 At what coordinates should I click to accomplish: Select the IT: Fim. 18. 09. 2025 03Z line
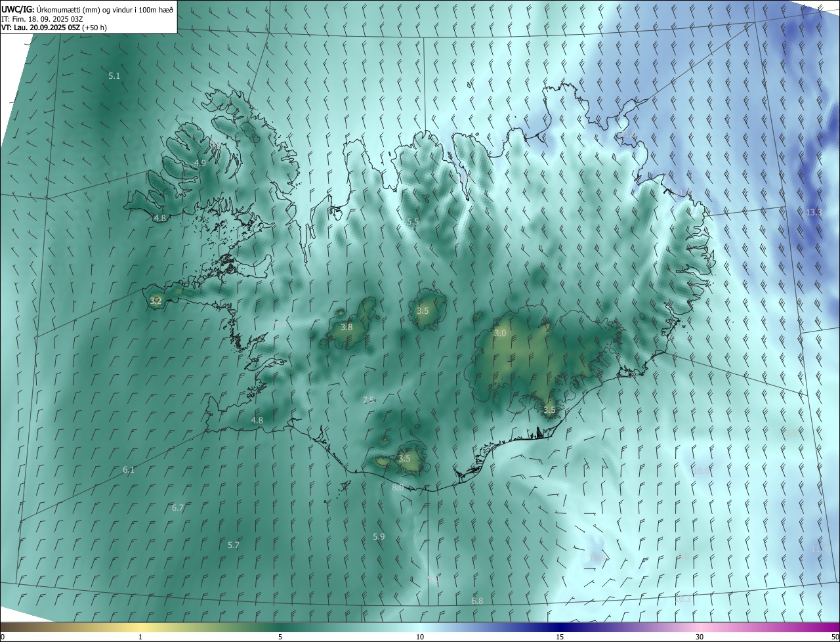coord(43,18)
